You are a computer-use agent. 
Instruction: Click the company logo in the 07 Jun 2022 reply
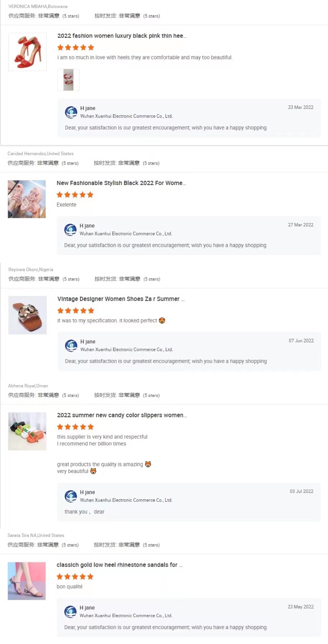pyautogui.click(x=71, y=346)
